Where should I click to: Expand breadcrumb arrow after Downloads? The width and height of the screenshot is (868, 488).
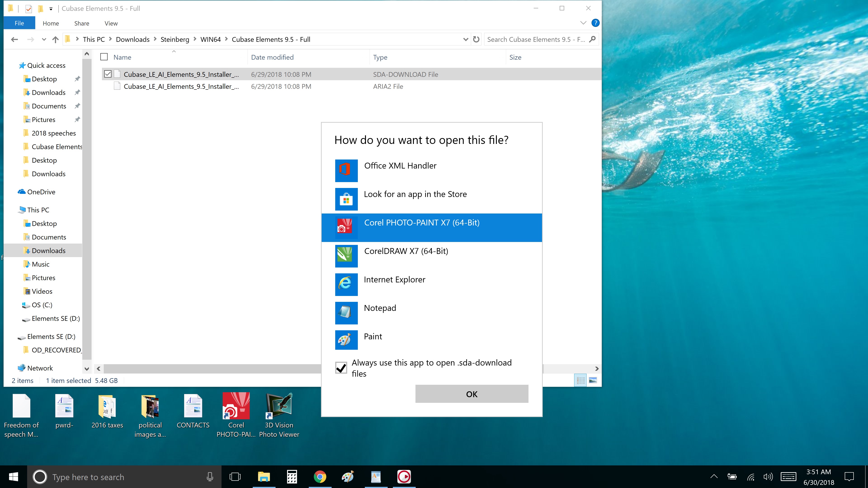click(155, 39)
